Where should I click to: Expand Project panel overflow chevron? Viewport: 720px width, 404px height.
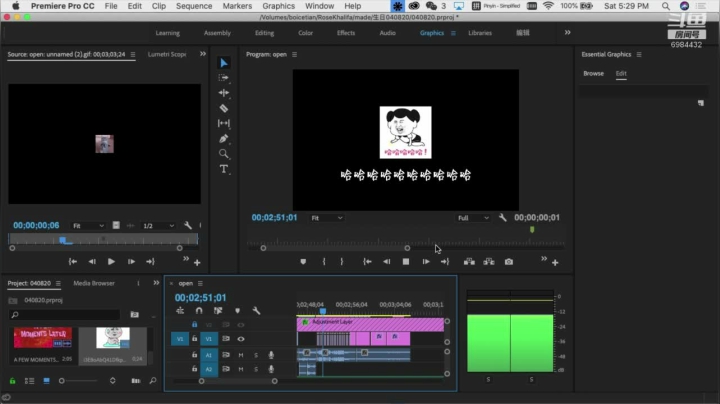(x=156, y=283)
